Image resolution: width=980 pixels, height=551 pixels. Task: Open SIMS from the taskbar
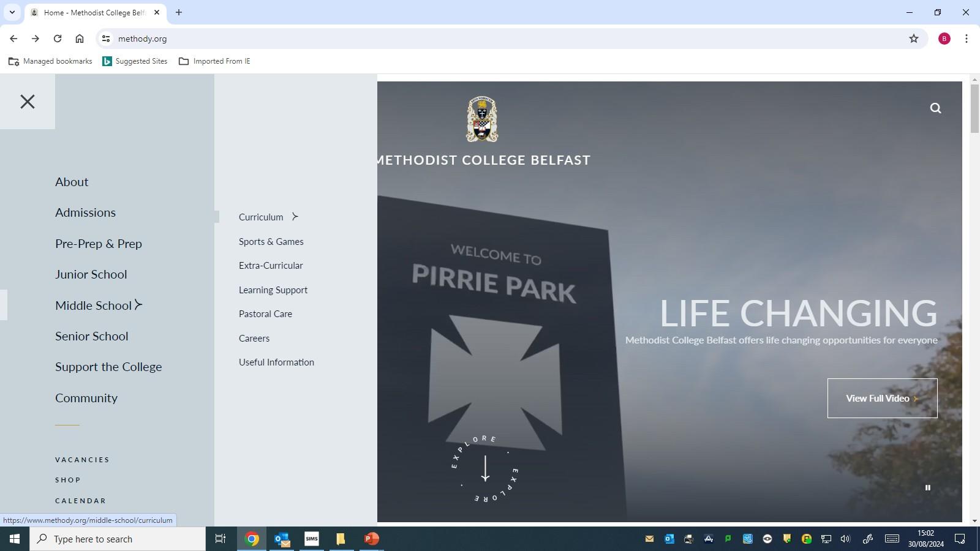tap(312, 539)
